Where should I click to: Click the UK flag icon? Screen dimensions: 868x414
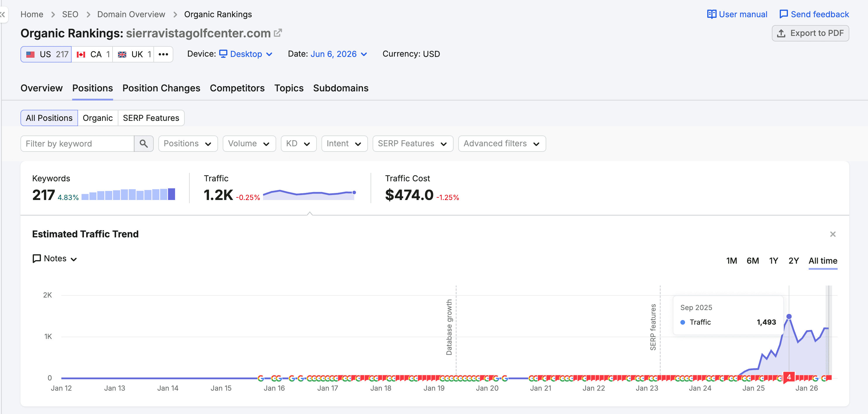tap(122, 54)
